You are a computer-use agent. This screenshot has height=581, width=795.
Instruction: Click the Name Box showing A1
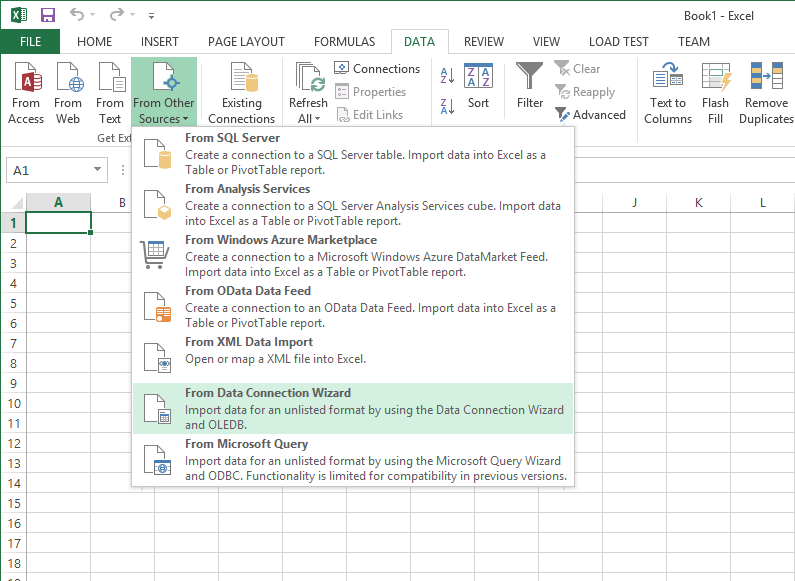pyautogui.click(x=48, y=170)
